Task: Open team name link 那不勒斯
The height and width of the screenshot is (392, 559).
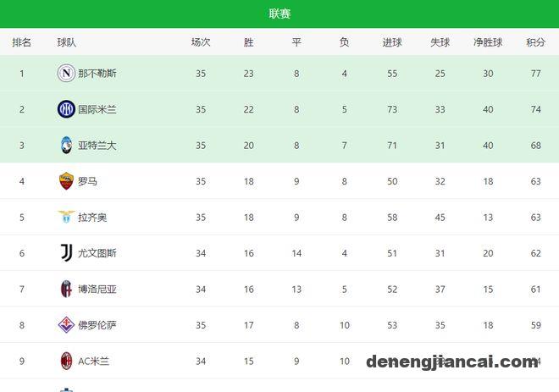Action: point(97,74)
